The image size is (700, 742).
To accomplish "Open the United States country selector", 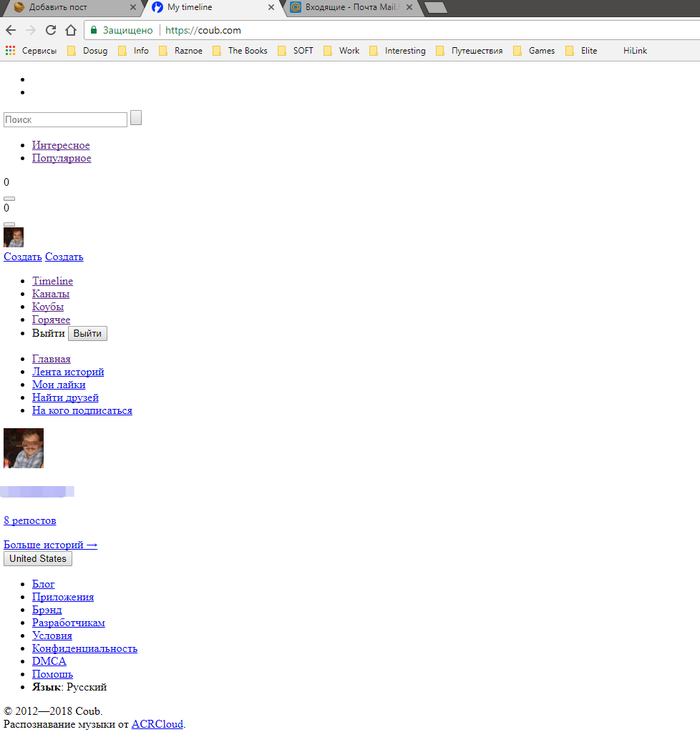I will [x=38, y=558].
